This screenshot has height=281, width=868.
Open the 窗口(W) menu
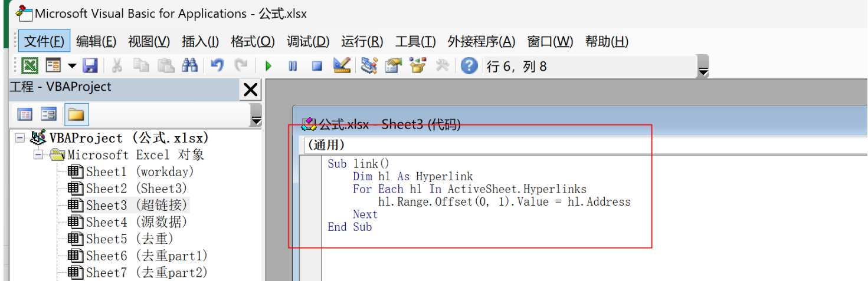tap(550, 41)
